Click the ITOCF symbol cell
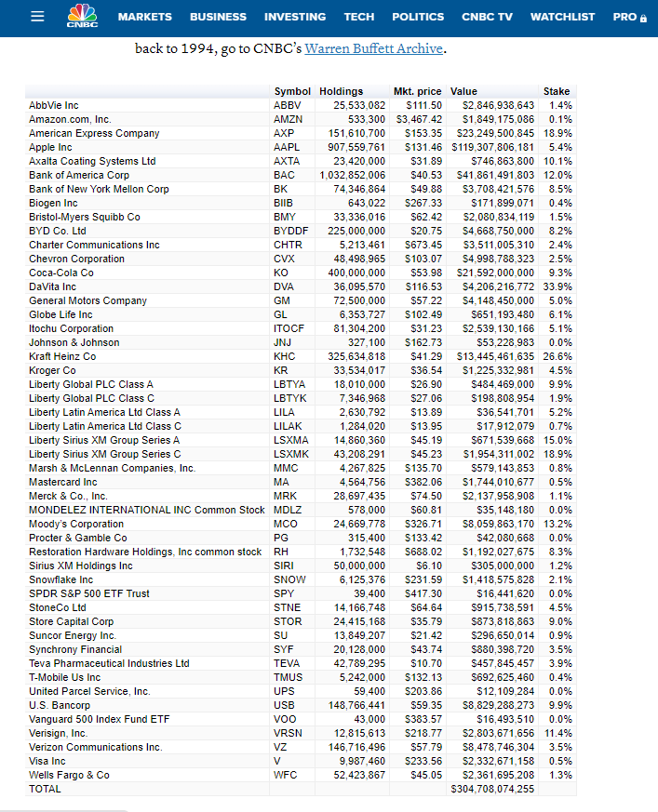 (x=289, y=329)
